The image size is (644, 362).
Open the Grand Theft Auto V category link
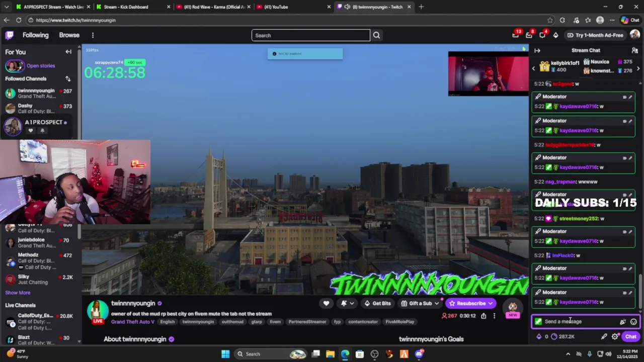point(133,322)
